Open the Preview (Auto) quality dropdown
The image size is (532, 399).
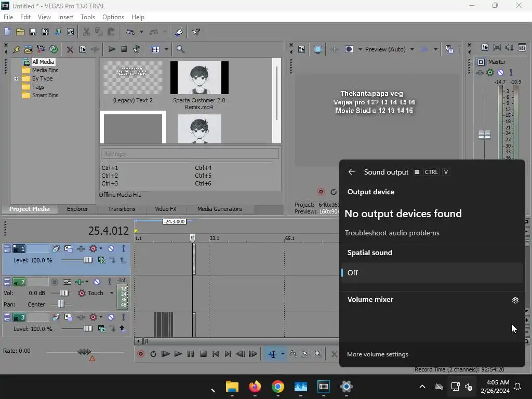412,49
